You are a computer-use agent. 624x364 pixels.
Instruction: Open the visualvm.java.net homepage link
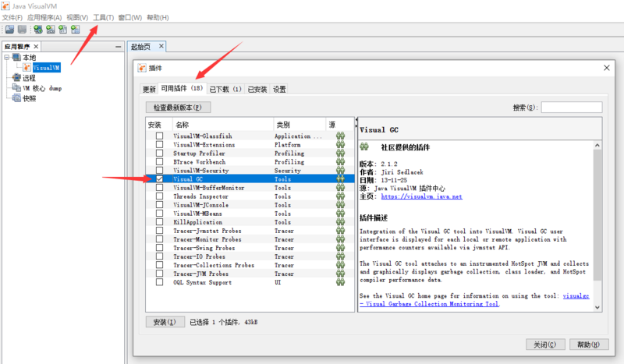tap(421, 196)
